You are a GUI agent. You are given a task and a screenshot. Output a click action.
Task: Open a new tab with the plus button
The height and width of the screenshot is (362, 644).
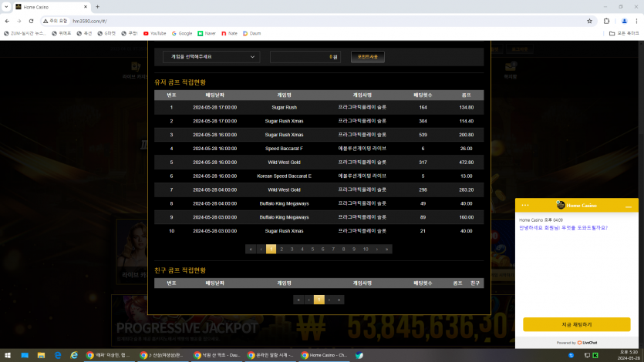pyautogui.click(x=97, y=7)
